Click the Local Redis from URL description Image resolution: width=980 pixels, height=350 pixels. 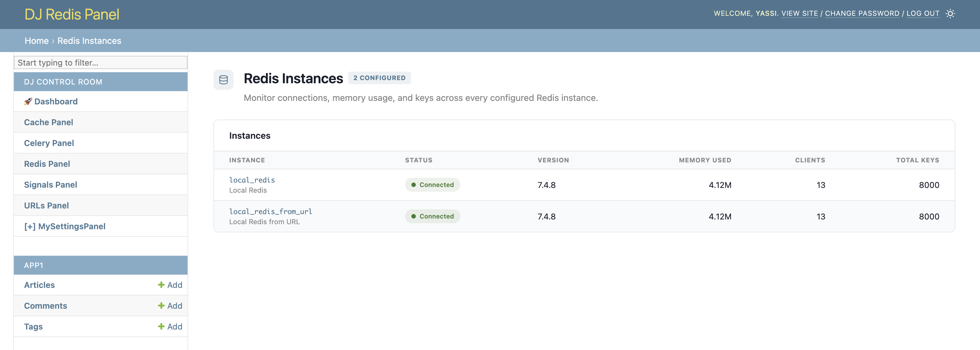click(264, 222)
